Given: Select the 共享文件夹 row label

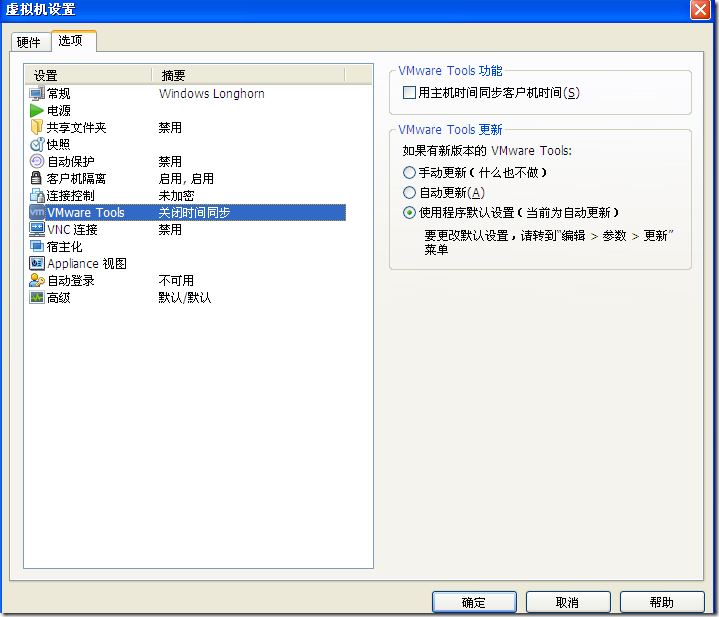Looking at the screenshot, I should click(76, 127).
